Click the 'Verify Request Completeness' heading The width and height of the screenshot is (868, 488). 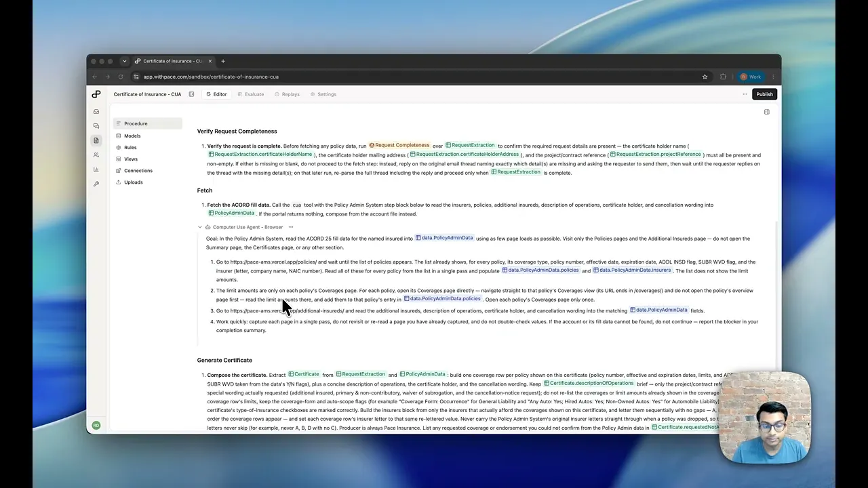point(237,131)
